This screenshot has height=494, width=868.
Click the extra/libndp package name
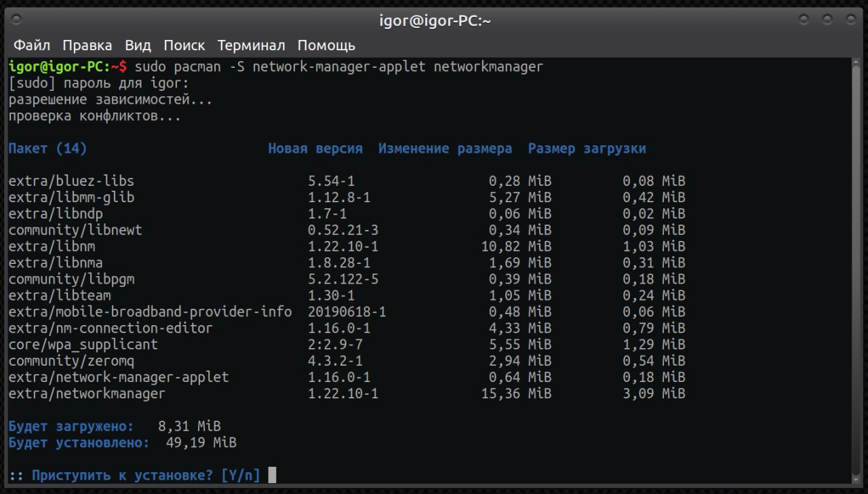pos(56,214)
